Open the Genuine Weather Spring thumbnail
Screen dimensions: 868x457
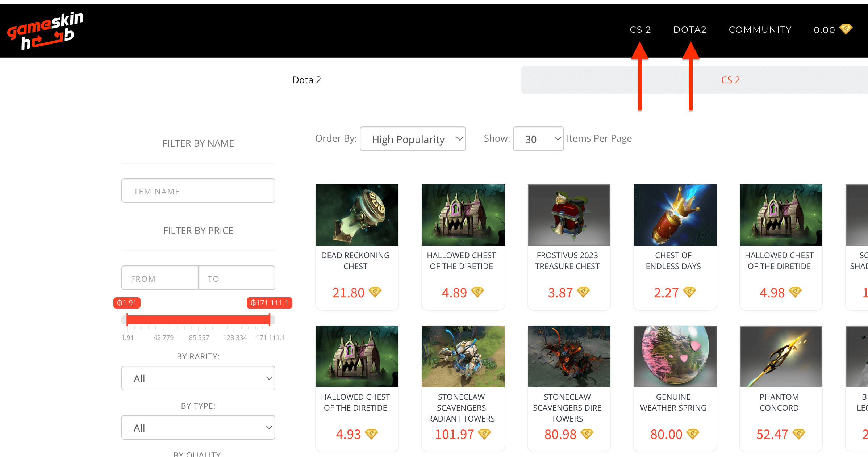pyautogui.click(x=675, y=357)
